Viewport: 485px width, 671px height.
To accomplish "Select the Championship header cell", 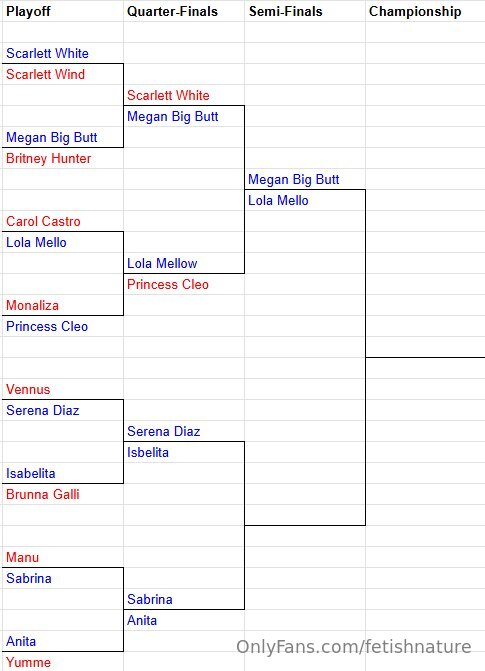I will click(x=425, y=11).
